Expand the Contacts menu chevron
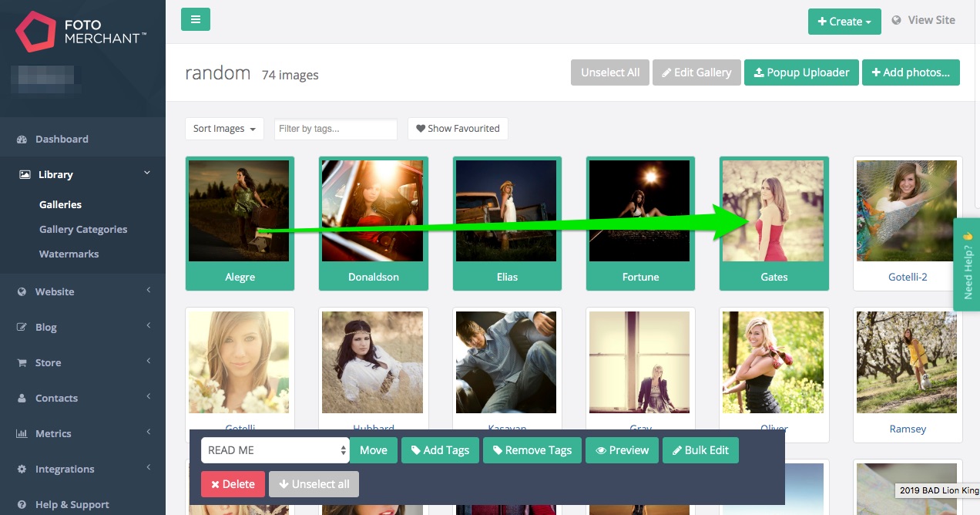The image size is (980, 515). coord(148,397)
